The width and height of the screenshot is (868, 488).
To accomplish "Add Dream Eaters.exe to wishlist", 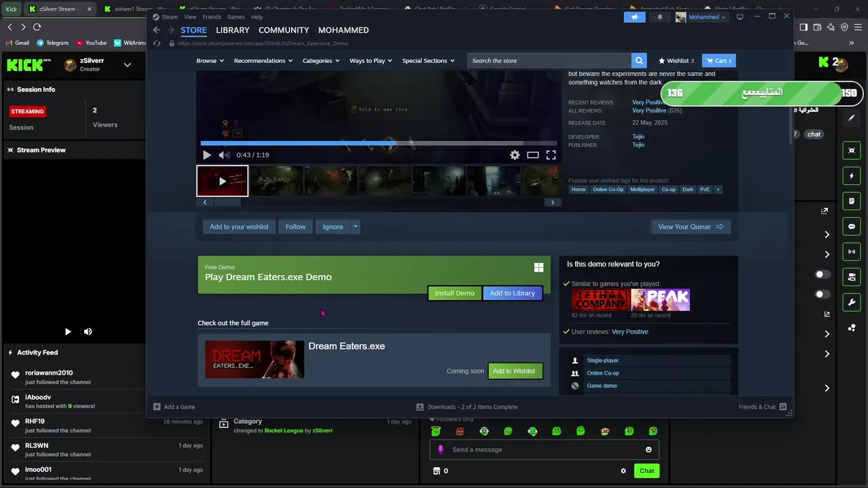I will (x=515, y=371).
